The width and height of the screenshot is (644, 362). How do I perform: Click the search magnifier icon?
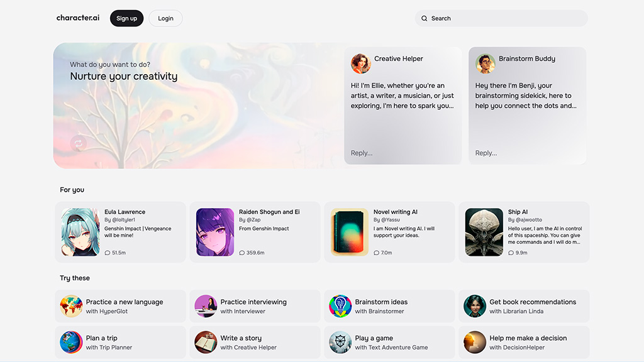[425, 18]
